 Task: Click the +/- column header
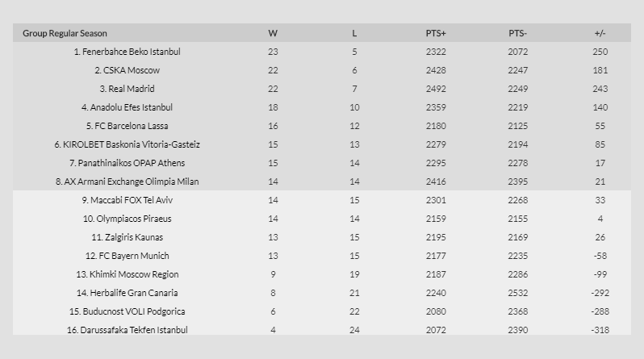[x=600, y=33]
